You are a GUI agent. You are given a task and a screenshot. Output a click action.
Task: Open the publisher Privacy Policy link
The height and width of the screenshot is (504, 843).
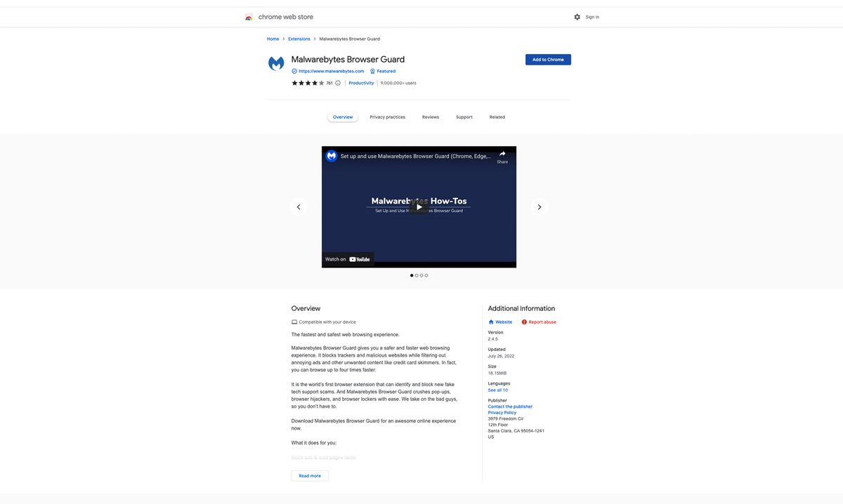(502, 413)
